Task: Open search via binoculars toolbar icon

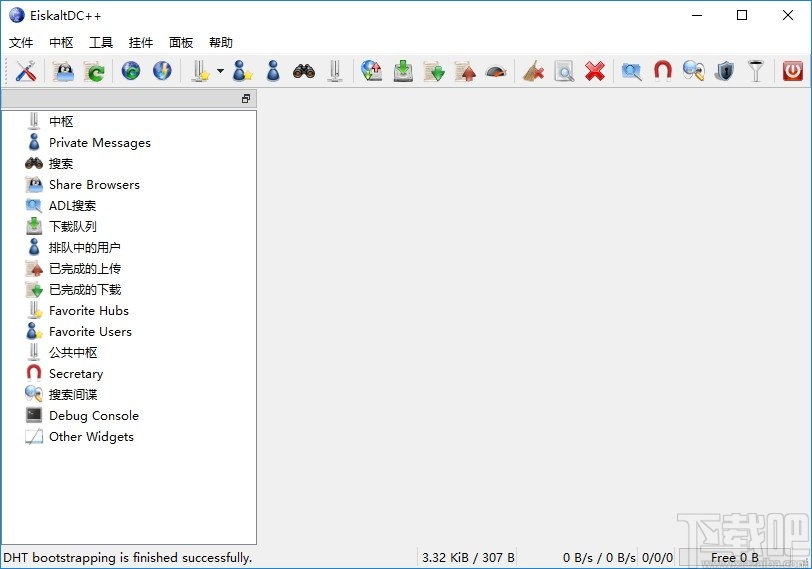Action: [304, 71]
